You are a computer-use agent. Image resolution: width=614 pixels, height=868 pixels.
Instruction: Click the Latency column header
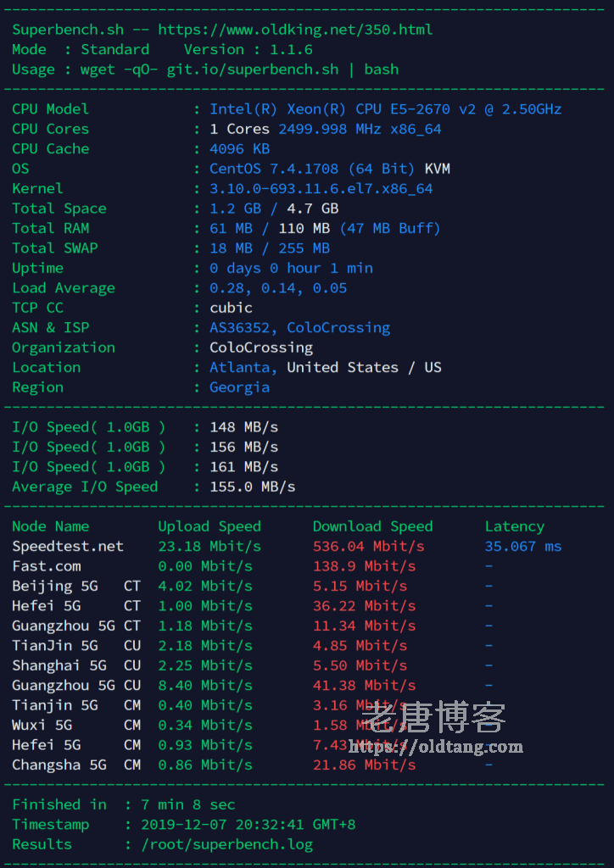[x=514, y=527]
